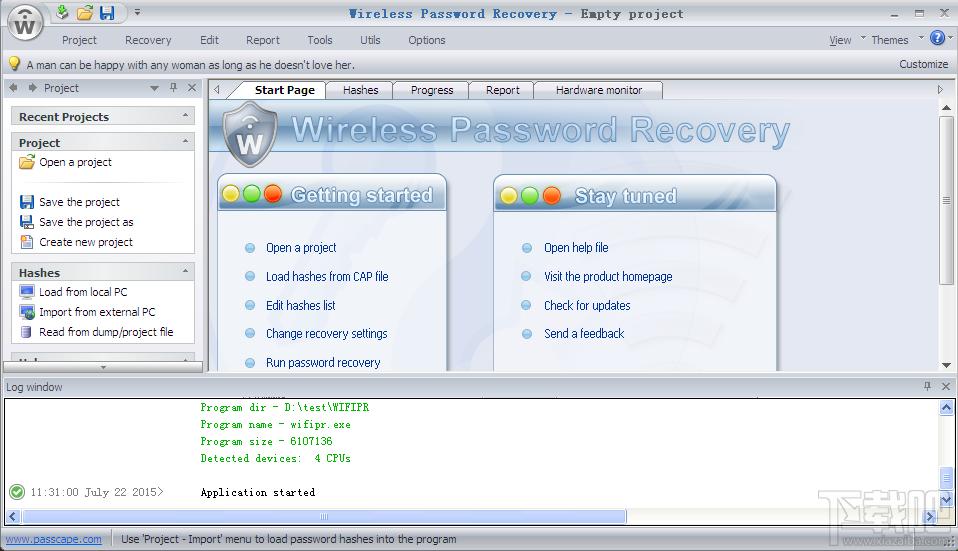Click Start Page scroll down arrow
This screenshot has width=958, height=551.
tap(946, 365)
